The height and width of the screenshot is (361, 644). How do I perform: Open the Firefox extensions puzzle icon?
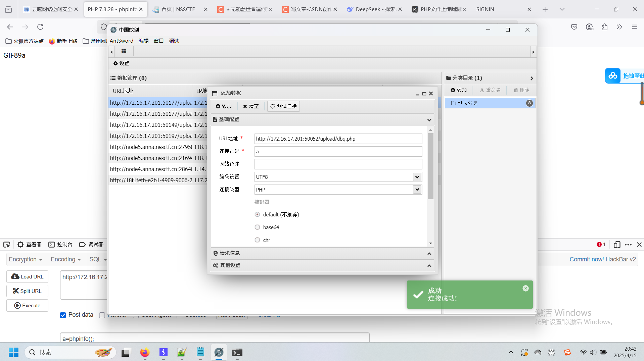[x=605, y=27]
